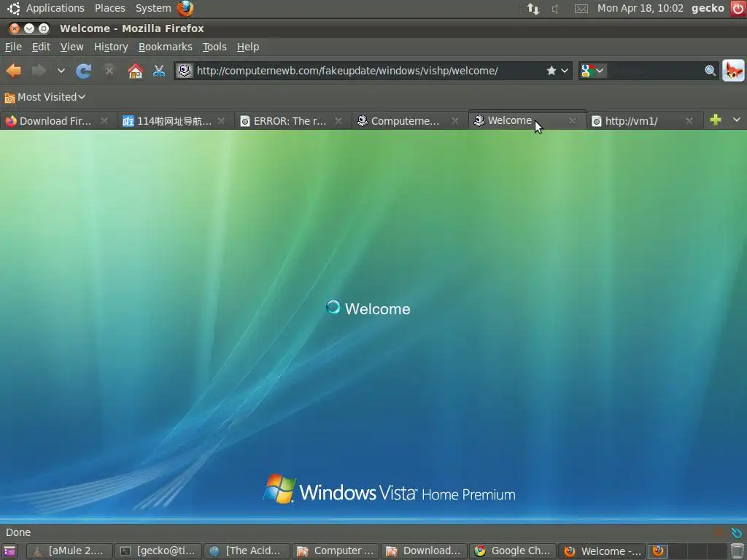
Task: Bookmark this page with the star icon
Action: coord(551,71)
